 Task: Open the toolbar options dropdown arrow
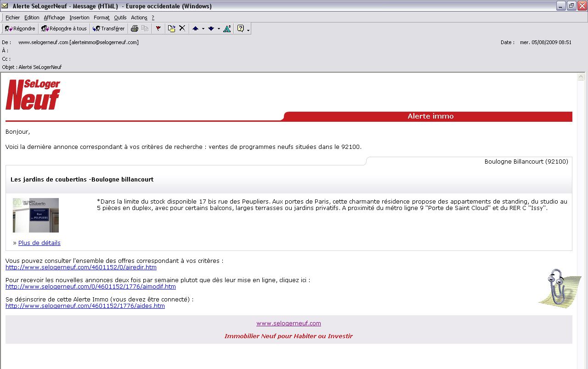[249, 29]
